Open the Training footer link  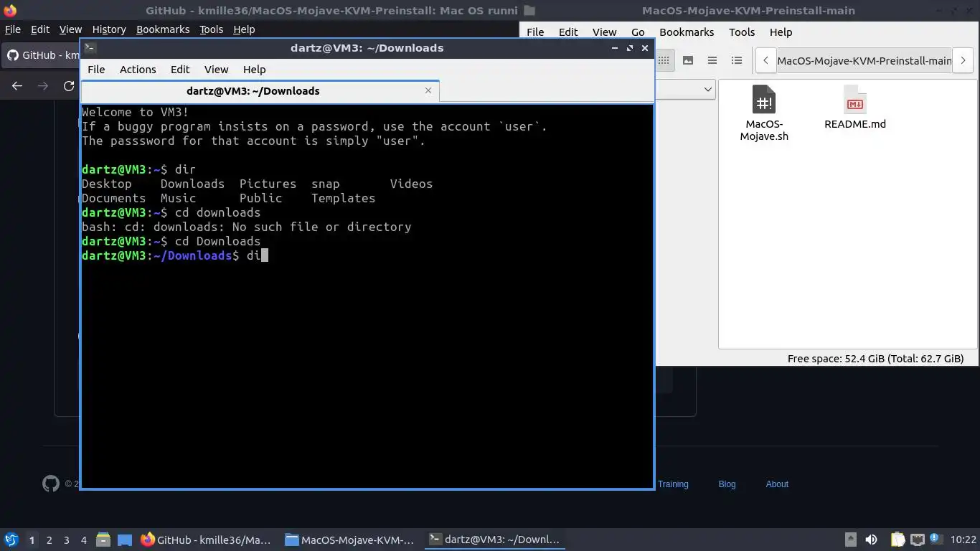[x=673, y=484]
